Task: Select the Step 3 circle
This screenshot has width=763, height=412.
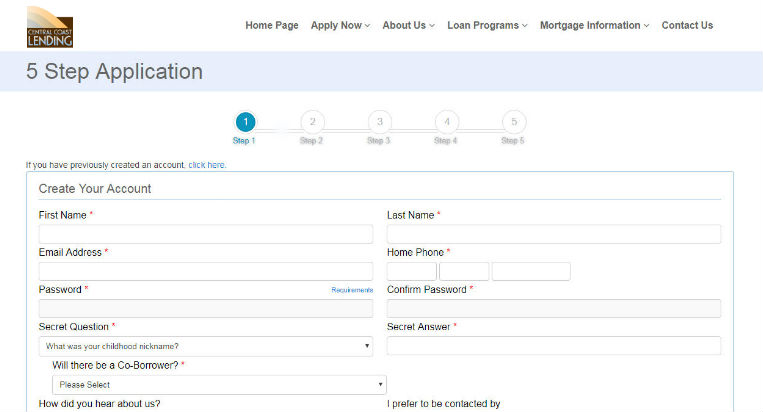Action: click(380, 122)
